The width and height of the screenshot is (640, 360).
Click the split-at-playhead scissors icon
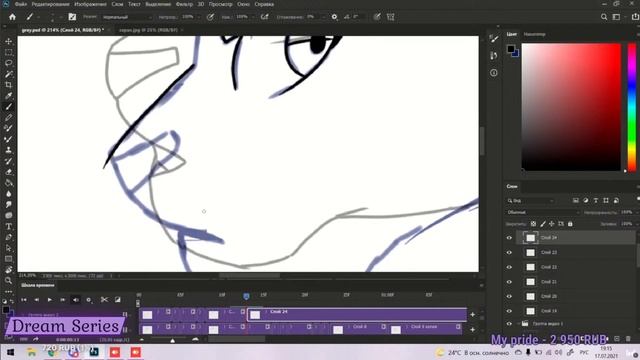tap(104, 300)
